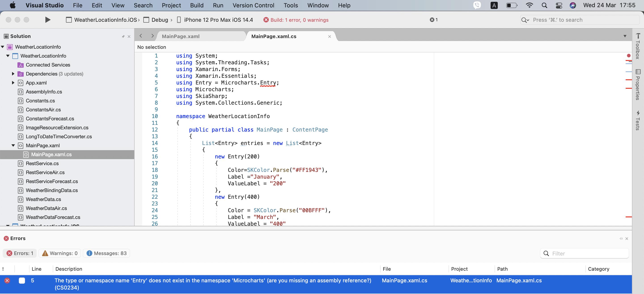Toggle the Messages filter in the Errors pad
Viewport: 644px width, 294px height.
[106, 253]
